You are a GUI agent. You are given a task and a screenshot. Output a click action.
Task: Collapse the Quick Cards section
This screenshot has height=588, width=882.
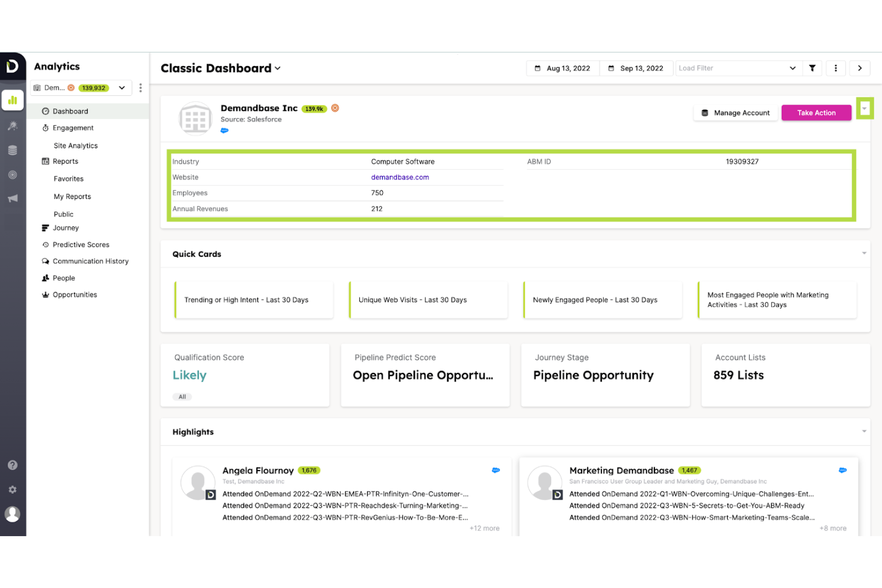pos(864,254)
